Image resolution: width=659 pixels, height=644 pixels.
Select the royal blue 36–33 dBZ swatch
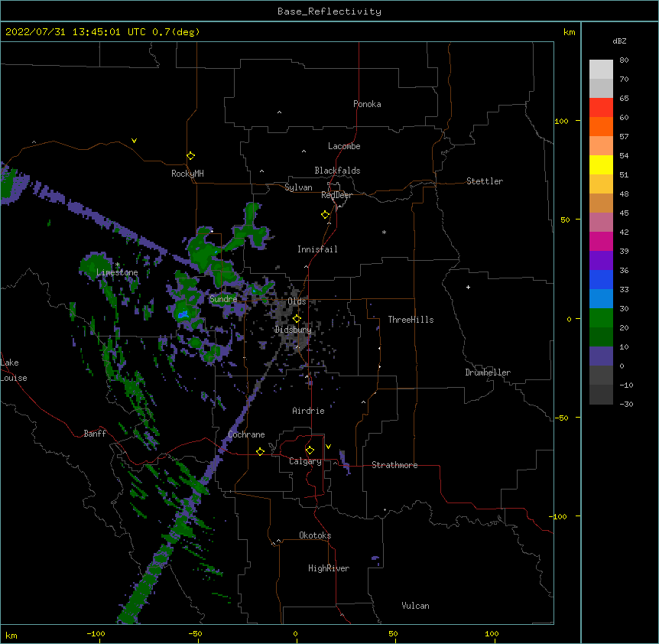coord(601,279)
